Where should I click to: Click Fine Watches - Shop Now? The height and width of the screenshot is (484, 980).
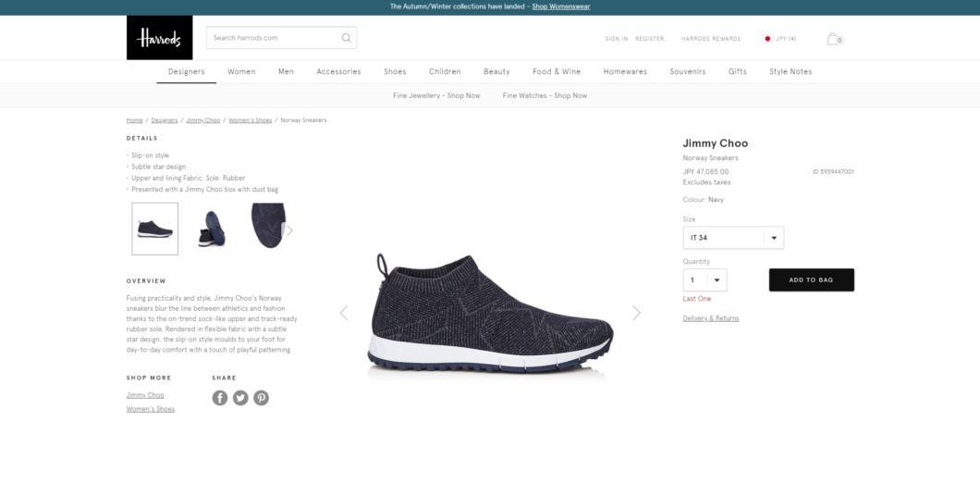545,95
